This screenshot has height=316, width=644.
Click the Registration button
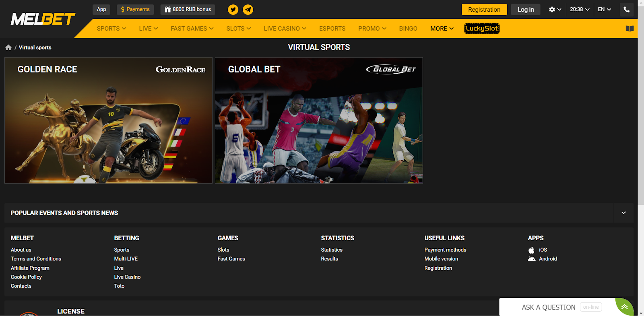484,10
